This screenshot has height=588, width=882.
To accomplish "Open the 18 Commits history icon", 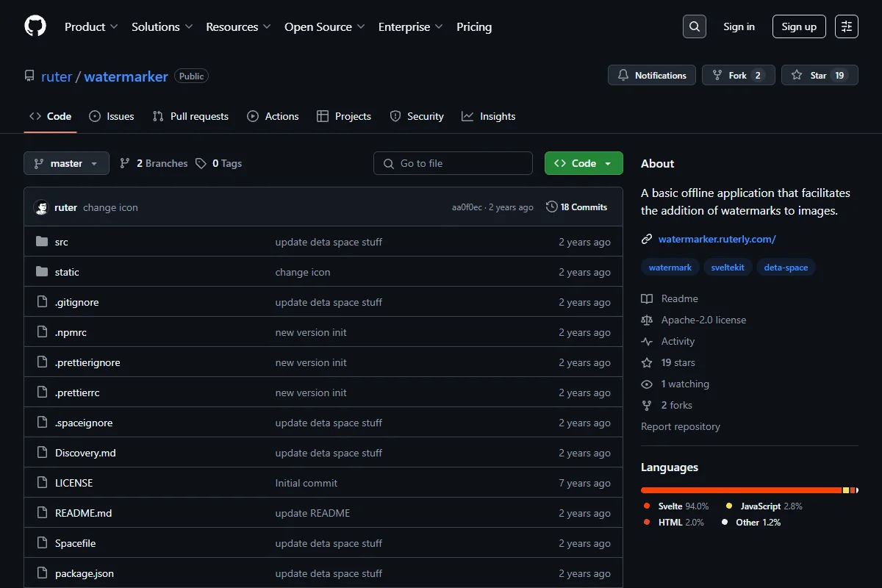I will 552,207.
